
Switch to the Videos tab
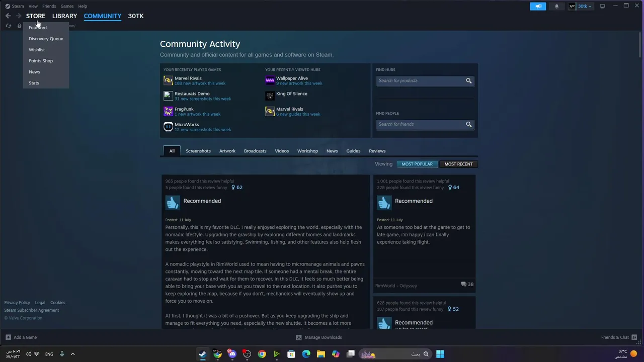[x=282, y=151]
